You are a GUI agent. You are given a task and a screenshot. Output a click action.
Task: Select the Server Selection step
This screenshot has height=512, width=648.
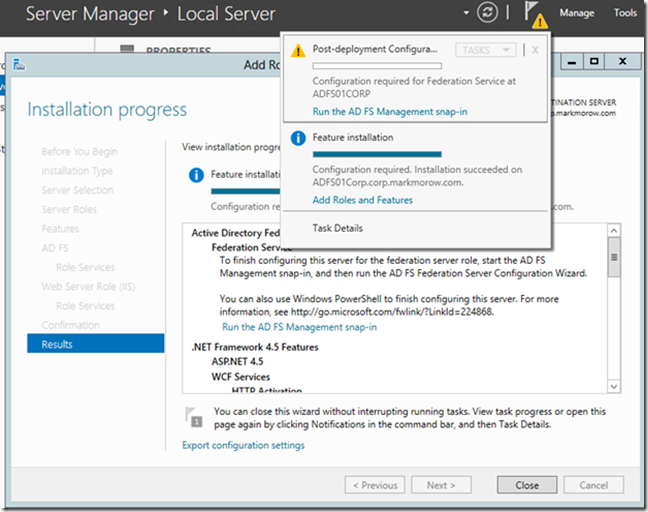point(77,190)
